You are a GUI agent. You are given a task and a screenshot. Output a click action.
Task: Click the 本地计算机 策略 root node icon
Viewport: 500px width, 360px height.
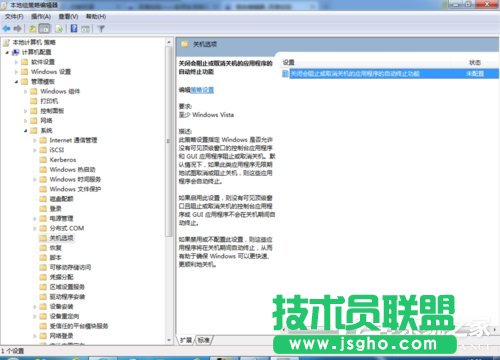(6, 42)
